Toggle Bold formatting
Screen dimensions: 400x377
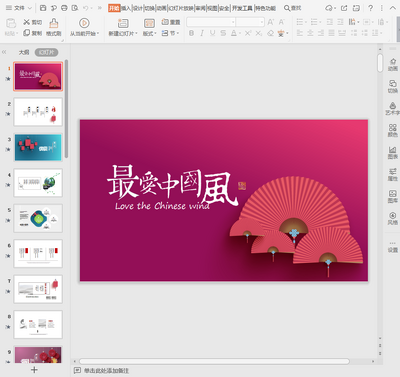tap(191, 33)
